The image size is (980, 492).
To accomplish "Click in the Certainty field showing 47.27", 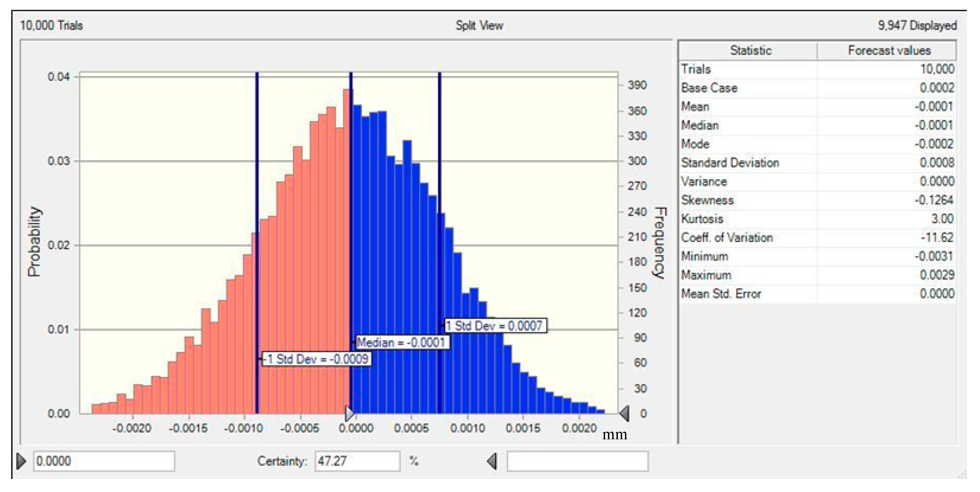I will click(357, 461).
